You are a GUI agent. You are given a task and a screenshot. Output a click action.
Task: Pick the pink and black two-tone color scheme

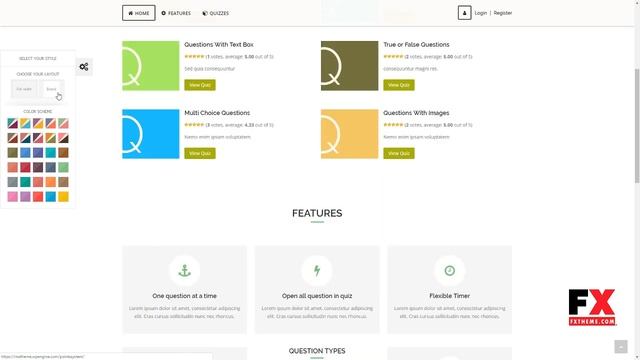tap(63, 138)
